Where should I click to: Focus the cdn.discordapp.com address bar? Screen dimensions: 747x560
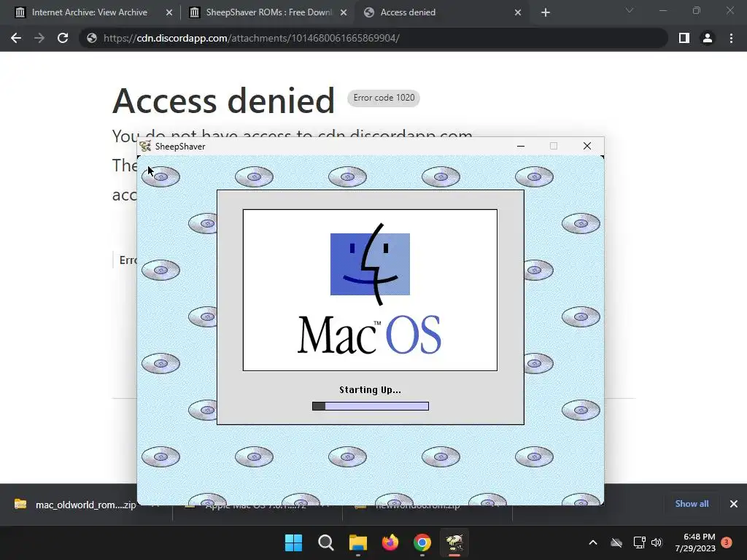(373, 38)
